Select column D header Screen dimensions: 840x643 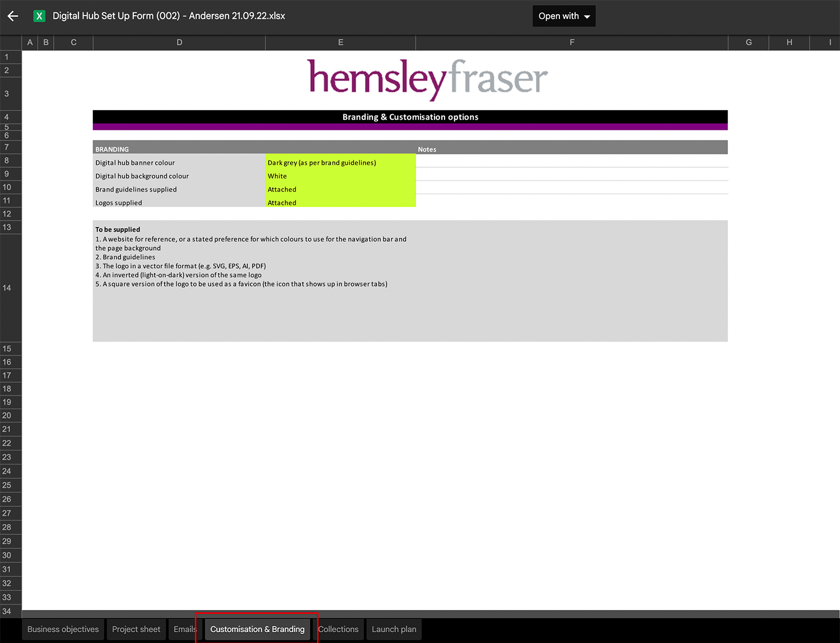[179, 43]
